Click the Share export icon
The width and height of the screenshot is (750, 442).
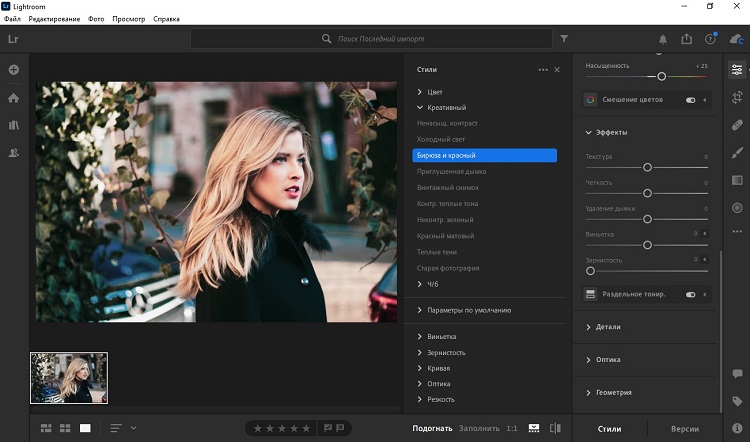point(686,39)
